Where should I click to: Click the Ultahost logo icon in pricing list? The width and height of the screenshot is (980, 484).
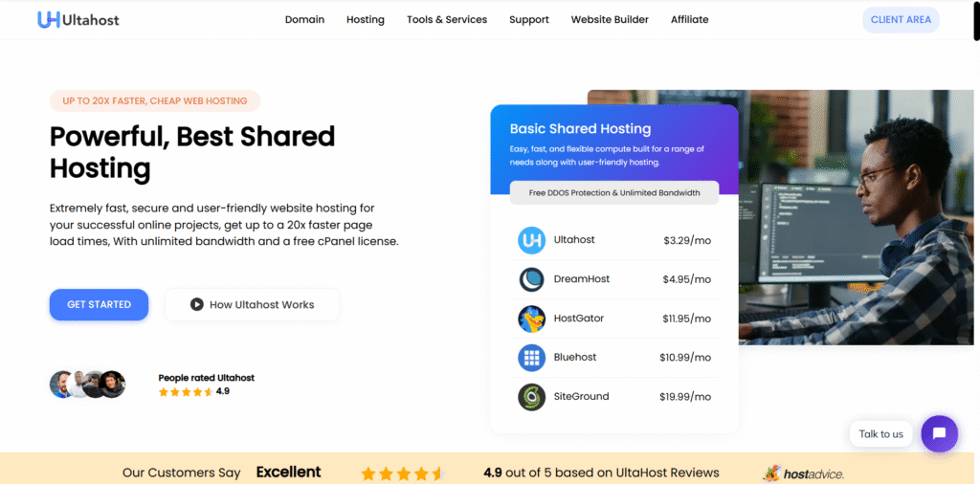tap(532, 240)
